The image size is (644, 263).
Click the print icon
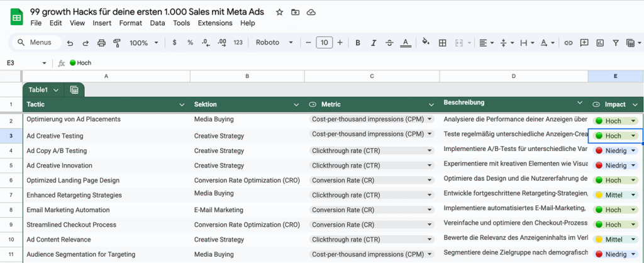coord(102,43)
